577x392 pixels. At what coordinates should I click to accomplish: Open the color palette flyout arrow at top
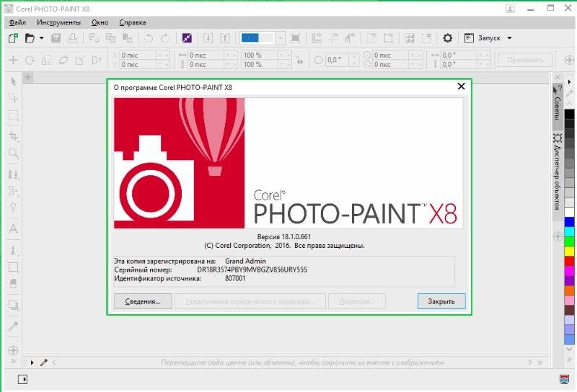[569, 81]
